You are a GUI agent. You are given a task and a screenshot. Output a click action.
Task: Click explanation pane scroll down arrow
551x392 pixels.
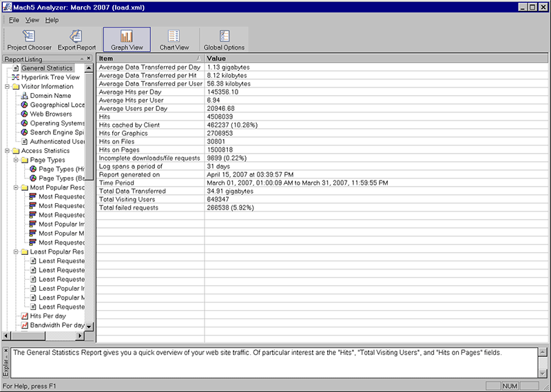coord(543,373)
